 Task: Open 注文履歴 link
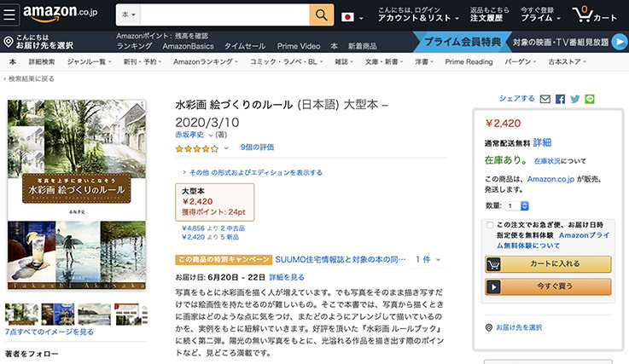point(486,18)
